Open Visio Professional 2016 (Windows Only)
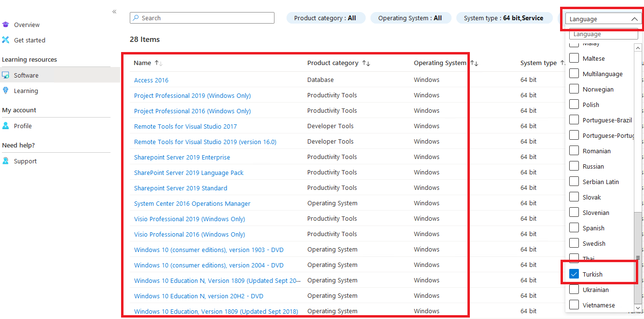The width and height of the screenshot is (644, 319). pyautogui.click(x=190, y=234)
